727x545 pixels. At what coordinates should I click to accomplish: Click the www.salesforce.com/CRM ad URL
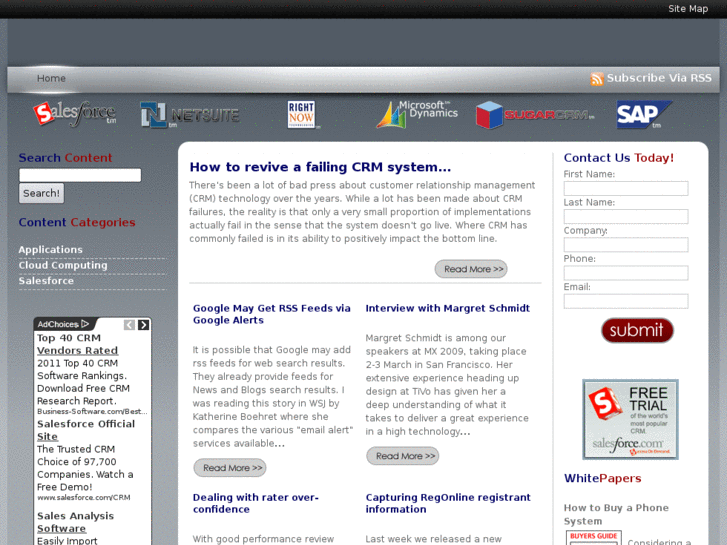click(x=84, y=497)
